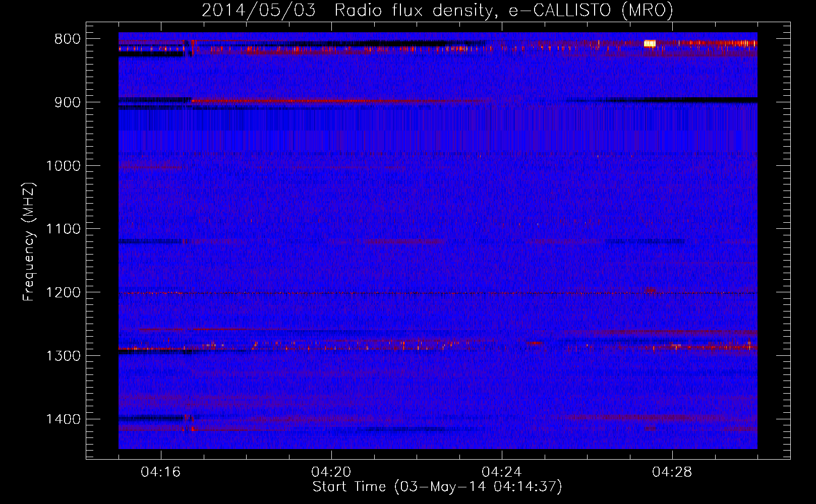Click the '800' frequency axis label
The width and height of the screenshot is (816, 504).
point(67,39)
